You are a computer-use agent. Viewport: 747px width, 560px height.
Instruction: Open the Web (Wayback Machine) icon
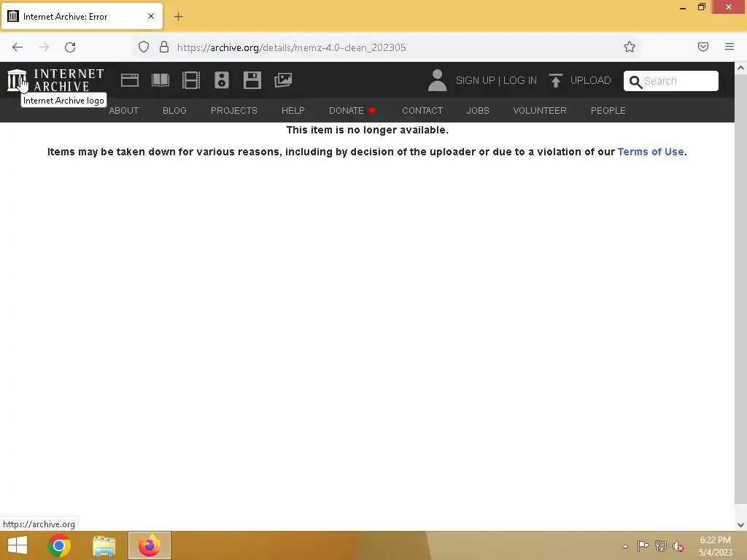[x=130, y=80]
